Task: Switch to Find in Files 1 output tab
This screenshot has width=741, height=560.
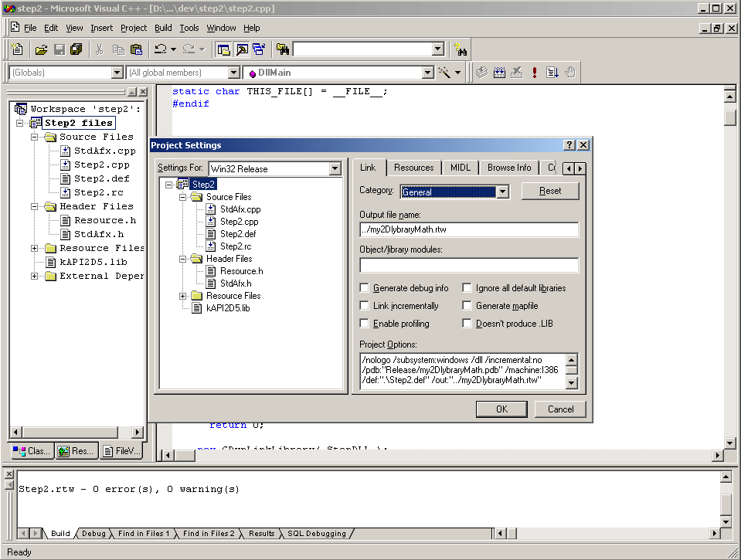Action: pos(143,534)
